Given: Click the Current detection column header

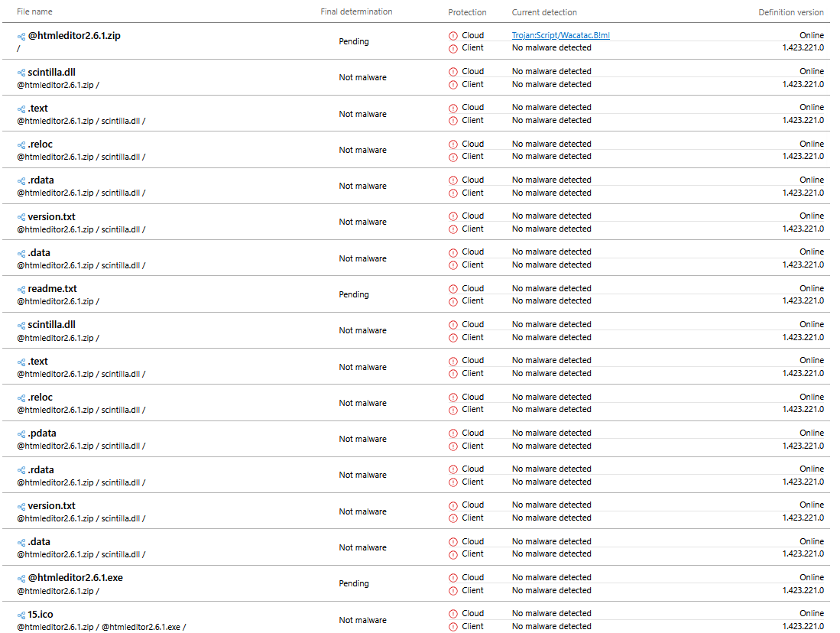Looking at the screenshot, I should pyautogui.click(x=544, y=11).
